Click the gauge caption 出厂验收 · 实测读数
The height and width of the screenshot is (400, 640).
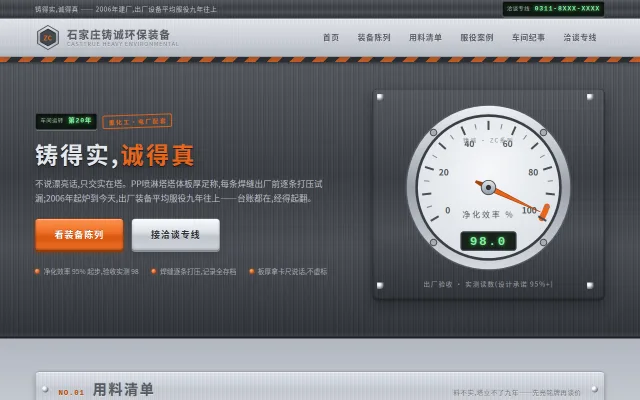tap(488, 284)
